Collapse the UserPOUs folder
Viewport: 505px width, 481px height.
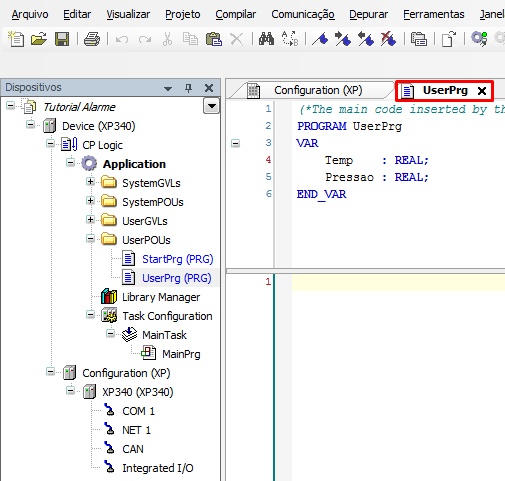pos(90,239)
